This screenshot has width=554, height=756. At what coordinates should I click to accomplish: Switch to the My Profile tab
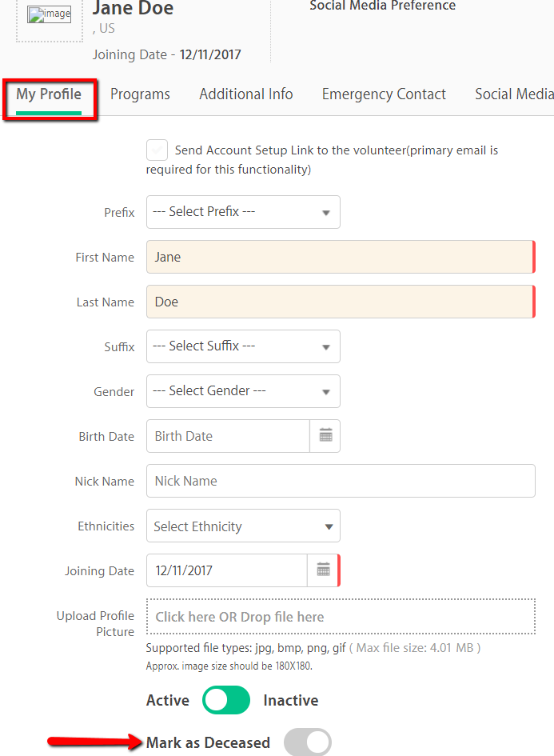pos(49,94)
